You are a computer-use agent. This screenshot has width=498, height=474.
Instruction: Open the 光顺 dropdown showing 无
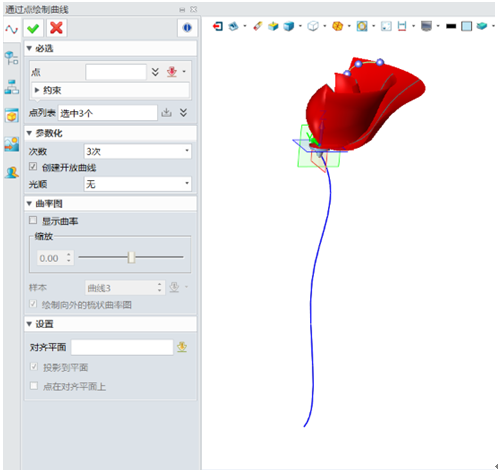(x=137, y=184)
